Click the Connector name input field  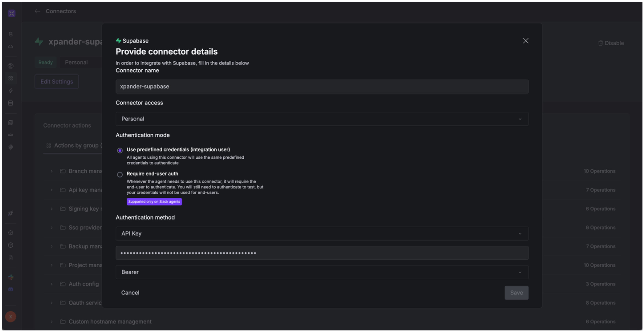[322, 86]
